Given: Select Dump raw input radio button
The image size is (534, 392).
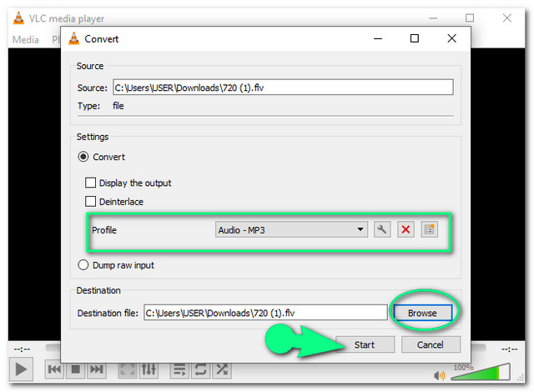Looking at the screenshot, I should pyautogui.click(x=83, y=265).
